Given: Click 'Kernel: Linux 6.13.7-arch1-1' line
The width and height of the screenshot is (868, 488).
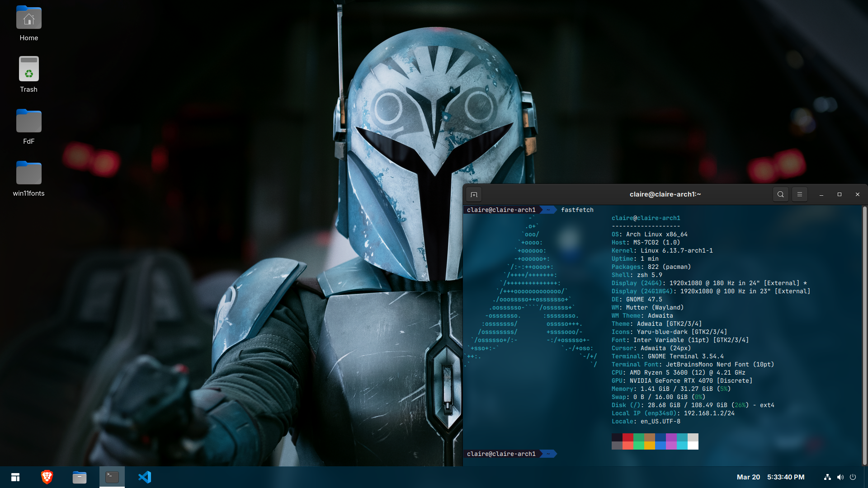Looking at the screenshot, I should pos(662,251).
